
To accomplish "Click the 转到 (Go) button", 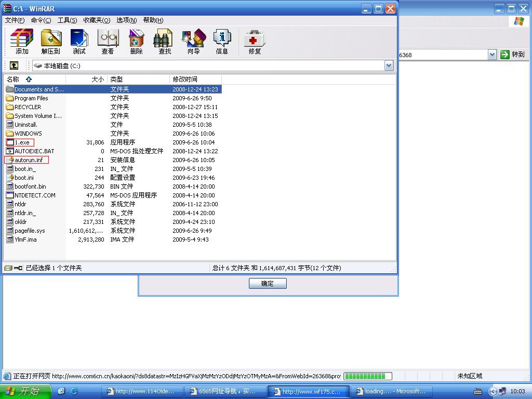I will pyautogui.click(x=513, y=55).
